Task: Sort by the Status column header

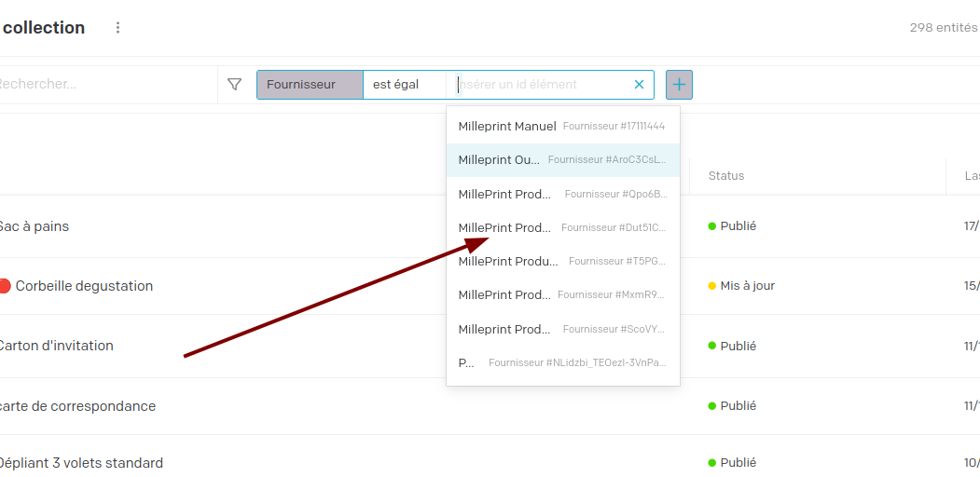Action: pos(726,175)
